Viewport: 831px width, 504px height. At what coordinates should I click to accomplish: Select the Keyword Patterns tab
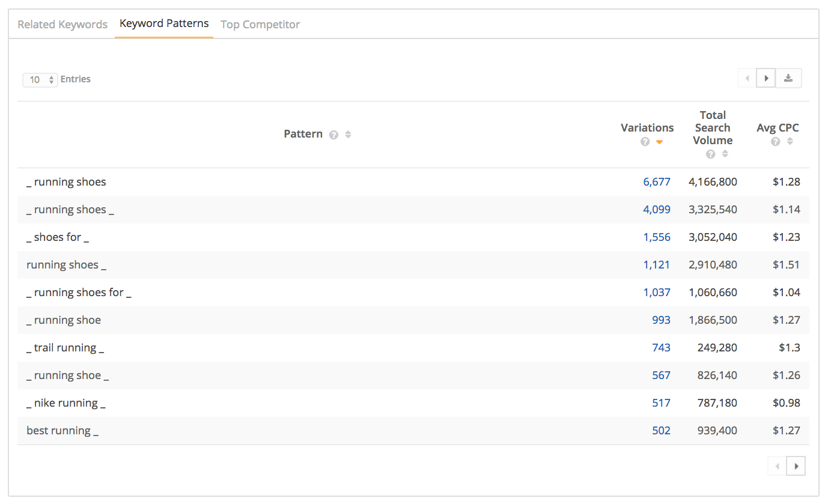(164, 24)
